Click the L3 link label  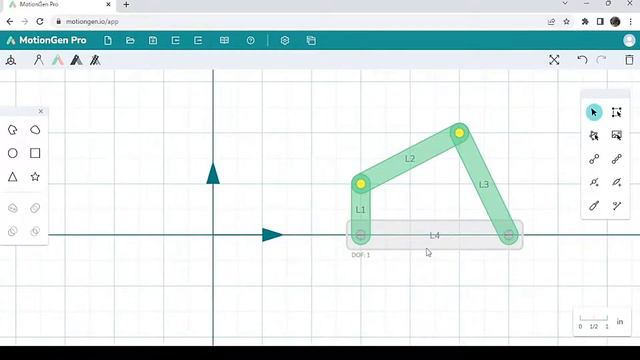coord(484,184)
